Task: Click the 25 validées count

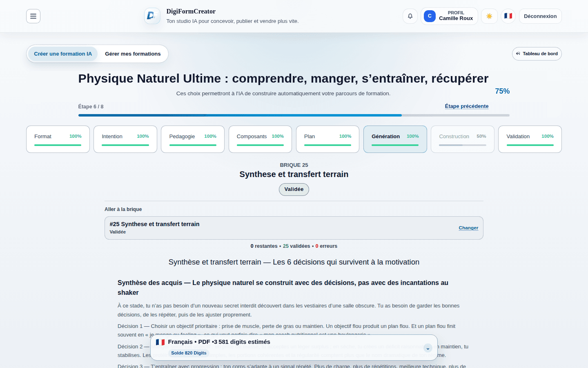Action: point(296,246)
